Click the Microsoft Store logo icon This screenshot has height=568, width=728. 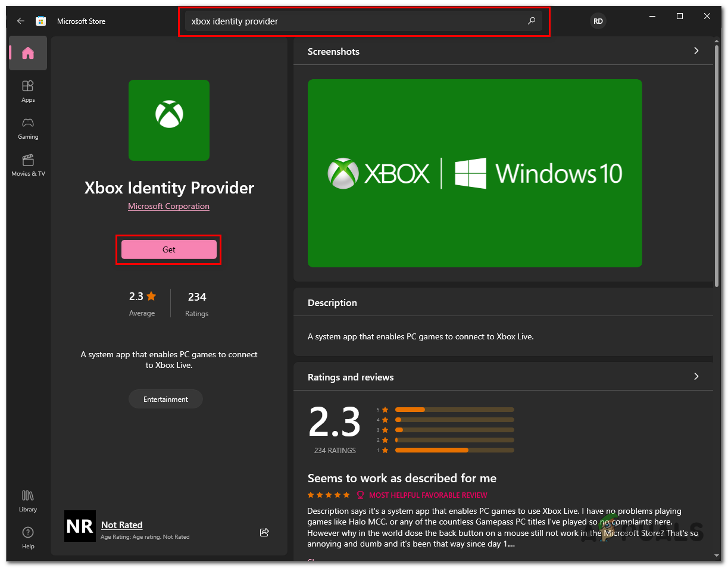pyautogui.click(x=41, y=21)
